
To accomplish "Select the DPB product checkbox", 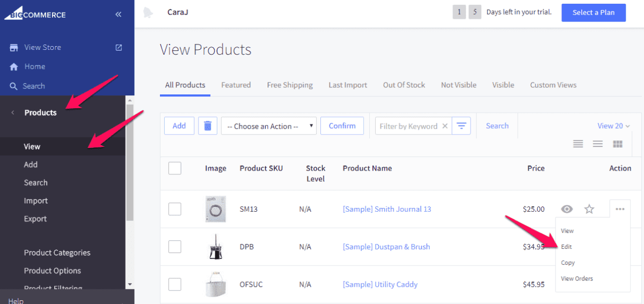I will (175, 247).
